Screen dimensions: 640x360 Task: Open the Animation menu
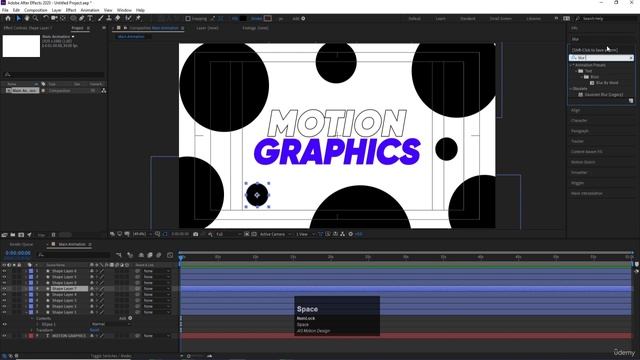click(x=90, y=10)
